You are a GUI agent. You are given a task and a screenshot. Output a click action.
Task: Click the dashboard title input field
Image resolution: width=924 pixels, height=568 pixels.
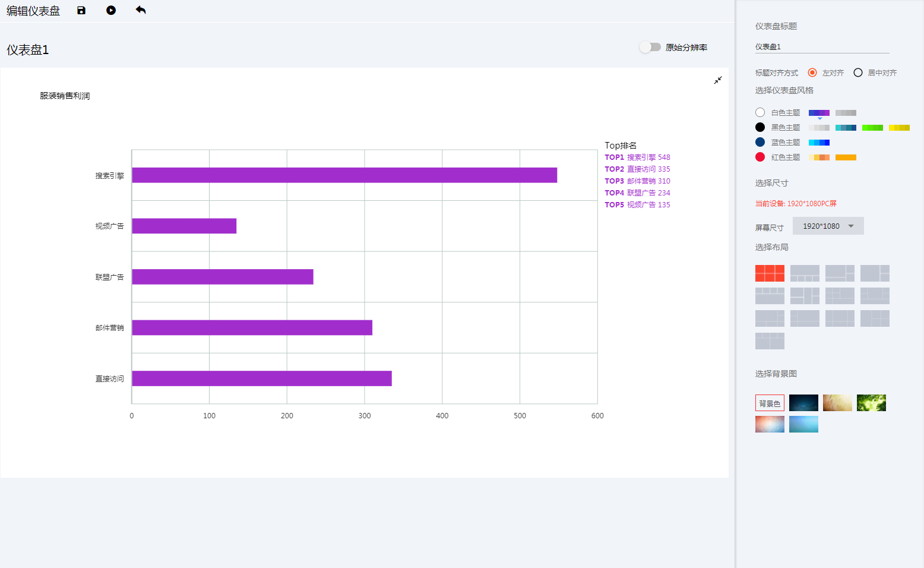[x=822, y=47]
